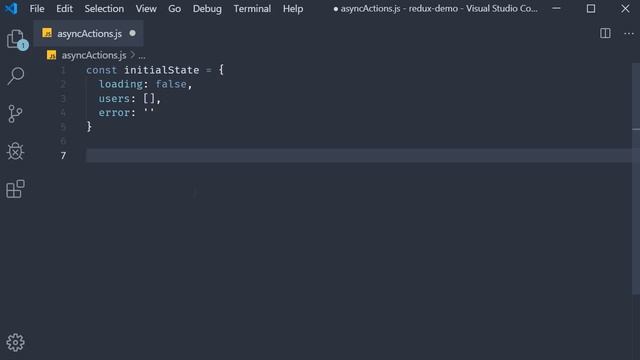
Task: Click the JS file icon in the breadcrumb
Action: [x=51, y=55]
